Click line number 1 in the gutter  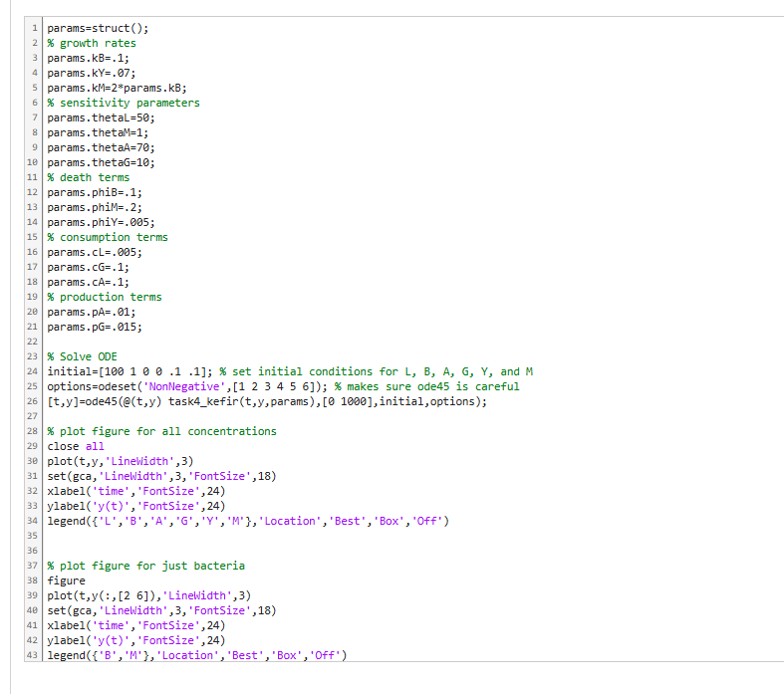[35, 28]
